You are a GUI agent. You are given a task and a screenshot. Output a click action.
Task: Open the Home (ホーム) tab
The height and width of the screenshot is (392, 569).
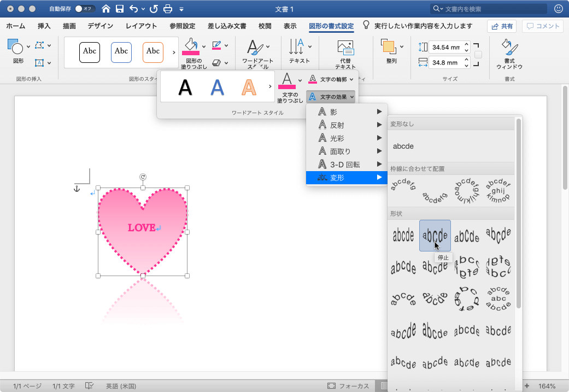[x=16, y=26]
